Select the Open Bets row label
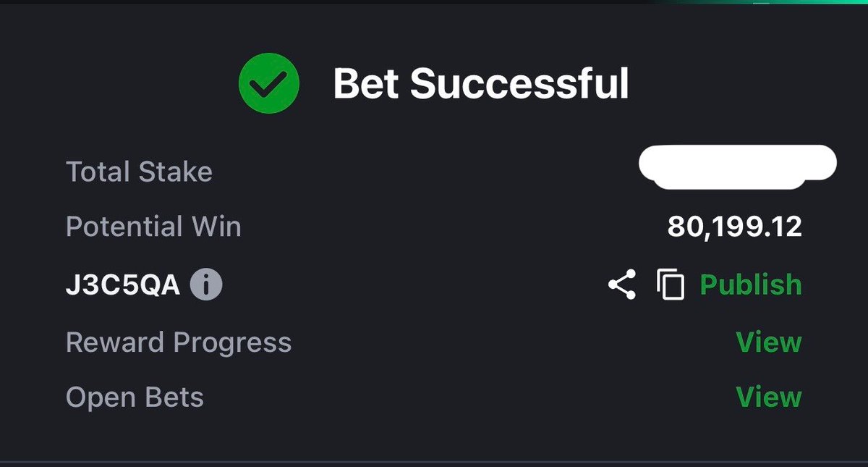Viewport: 868px width, 467px height. tap(135, 397)
